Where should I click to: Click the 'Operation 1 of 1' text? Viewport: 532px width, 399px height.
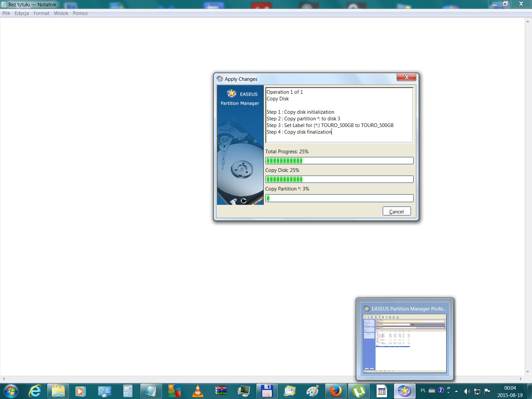(x=285, y=92)
